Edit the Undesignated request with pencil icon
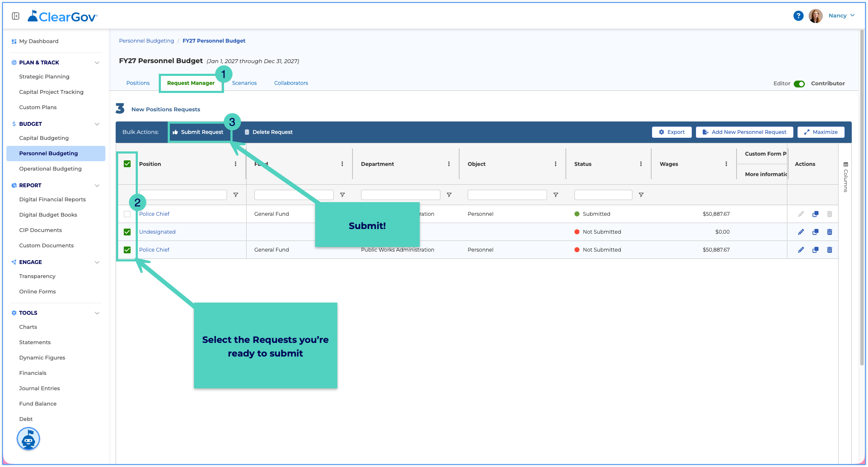This screenshot has height=467, width=868. click(x=801, y=232)
